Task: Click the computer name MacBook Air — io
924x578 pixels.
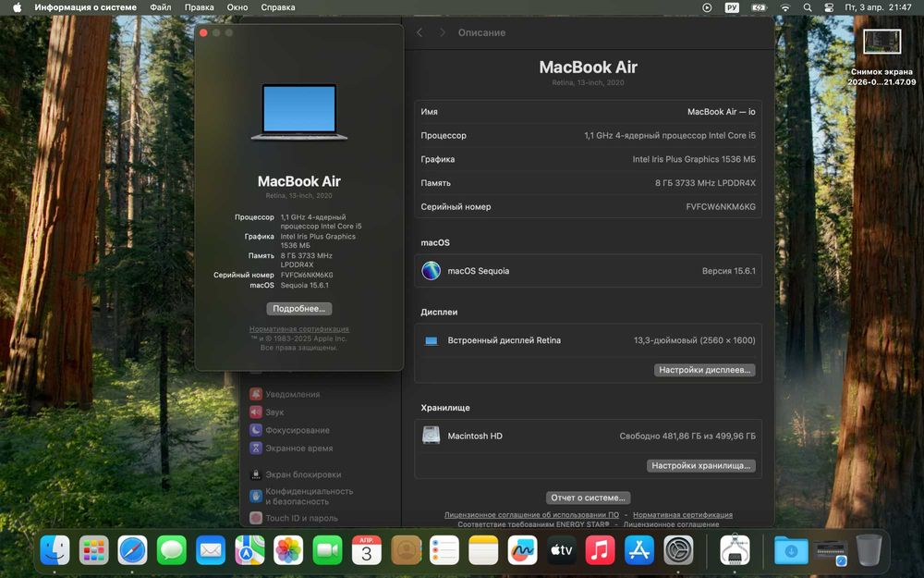Action: pyautogui.click(x=722, y=112)
